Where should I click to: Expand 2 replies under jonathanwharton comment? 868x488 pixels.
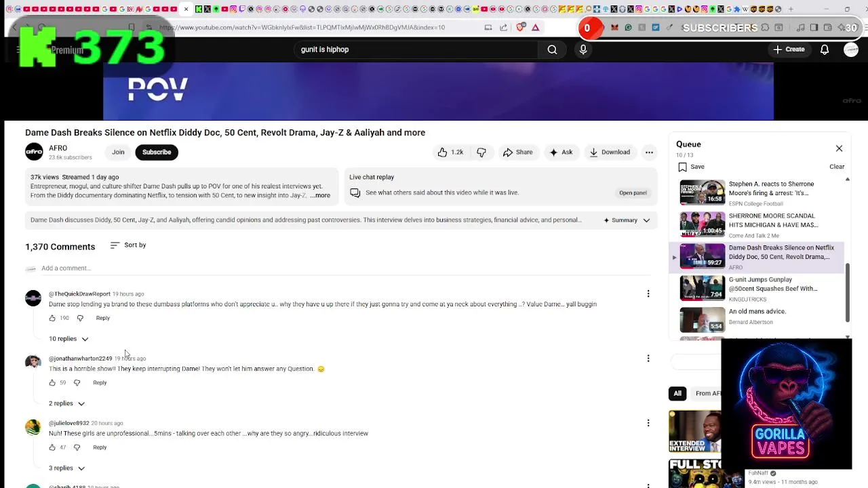point(66,403)
